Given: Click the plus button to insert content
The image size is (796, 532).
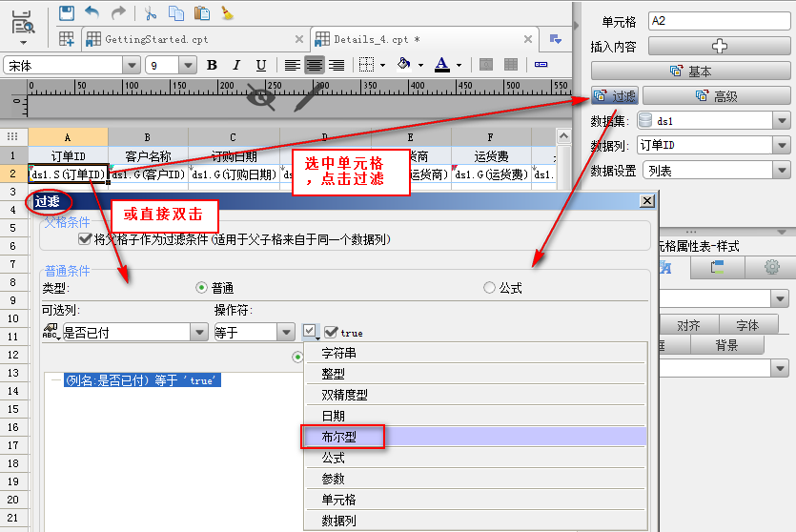Looking at the screenshot, I should pos(720,46).
